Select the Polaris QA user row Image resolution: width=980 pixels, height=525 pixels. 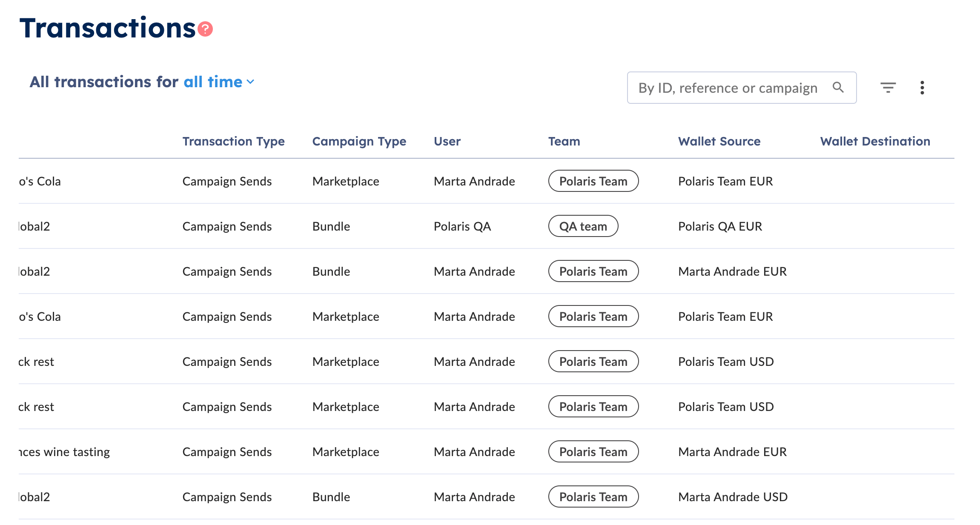pyautogui.click(x=462, y=226)
